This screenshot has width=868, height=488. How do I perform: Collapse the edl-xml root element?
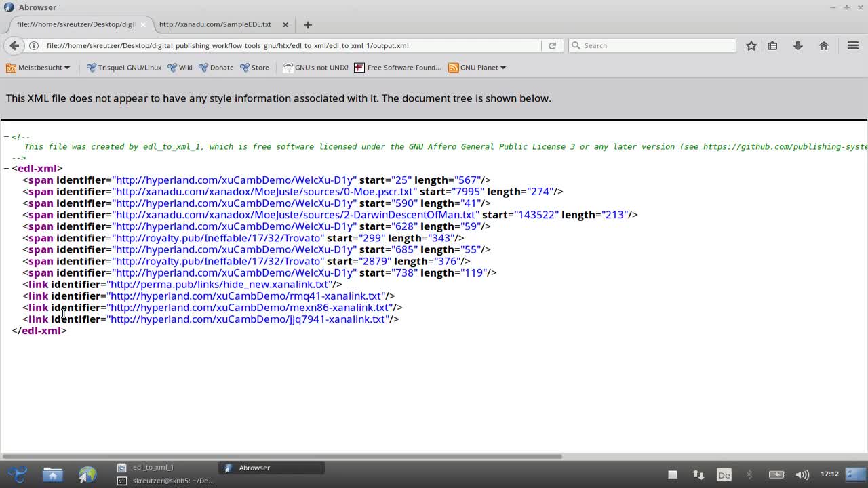coord(6,168)
